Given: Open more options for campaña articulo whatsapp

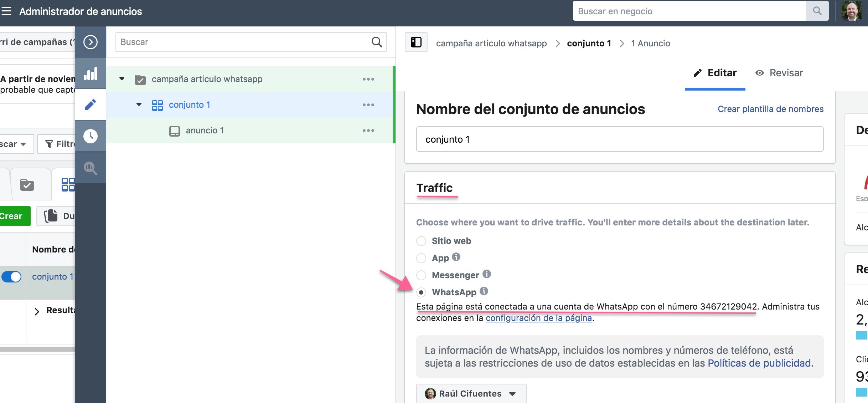Looking at the screenshot, I should coord(368,79).
